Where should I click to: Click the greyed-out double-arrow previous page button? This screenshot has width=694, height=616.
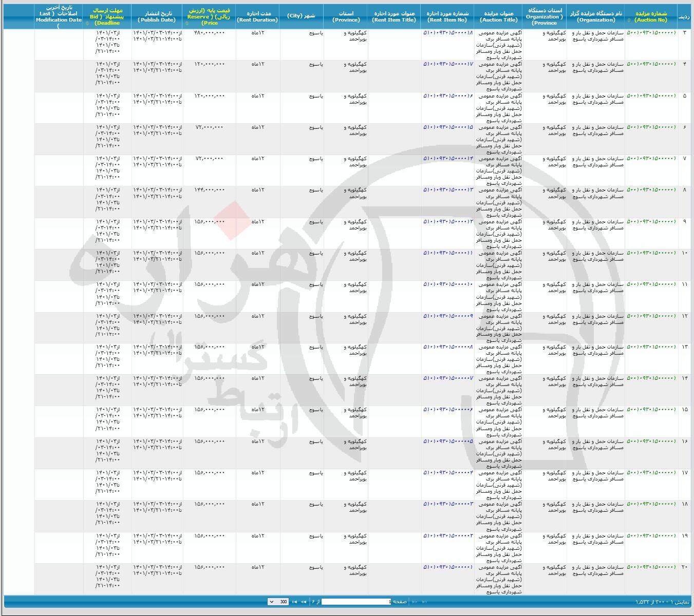tap(415, 602)
